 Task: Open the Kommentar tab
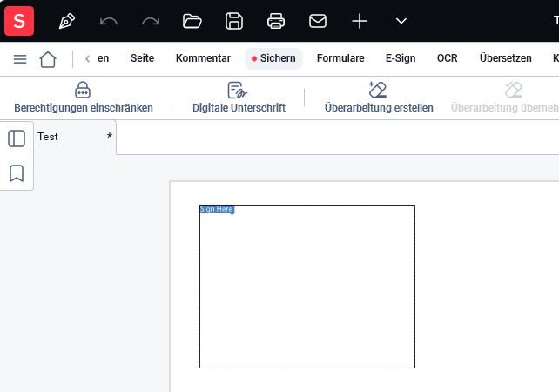(x=203, y=58)
